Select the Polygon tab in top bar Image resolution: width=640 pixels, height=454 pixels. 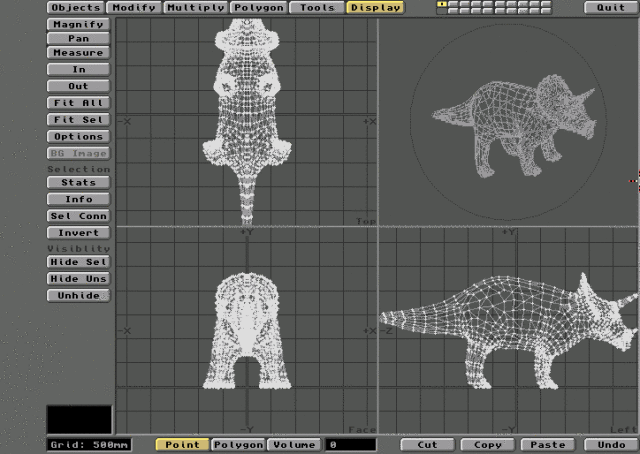(257, 7)
